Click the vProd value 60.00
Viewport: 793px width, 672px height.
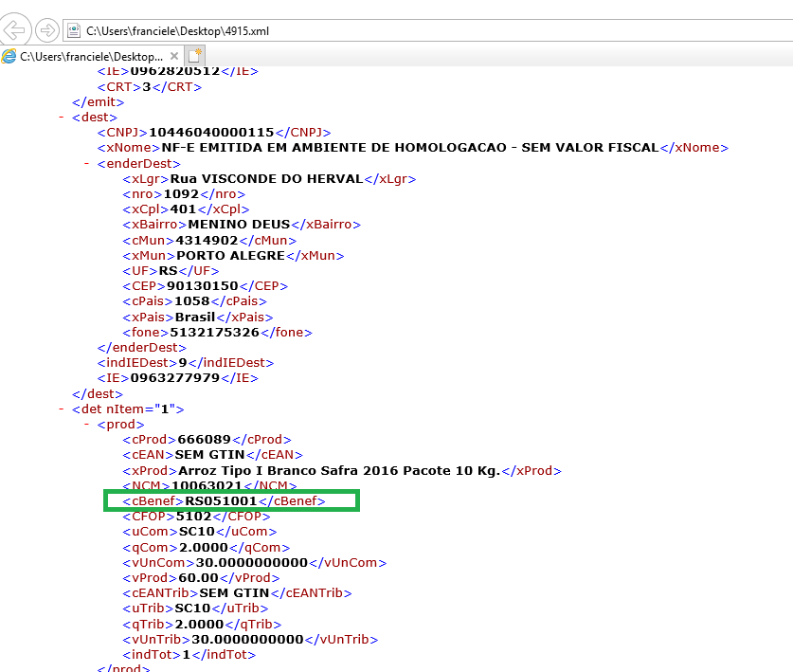click(x=198, y=578)
